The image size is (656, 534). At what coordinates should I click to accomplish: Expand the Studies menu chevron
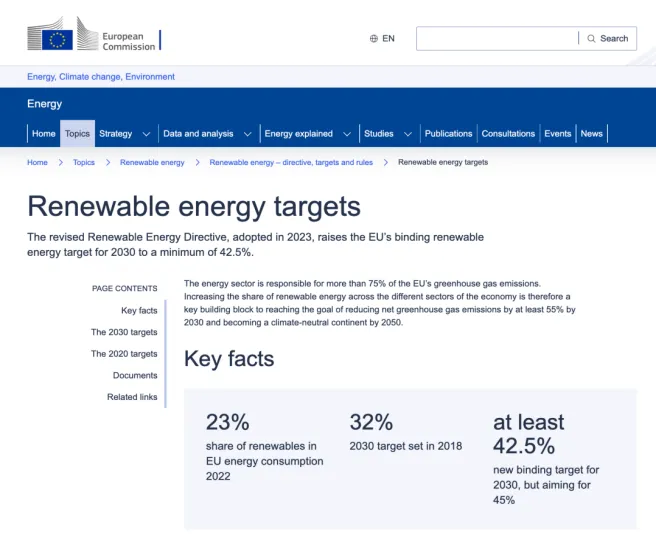click(408, 134)
